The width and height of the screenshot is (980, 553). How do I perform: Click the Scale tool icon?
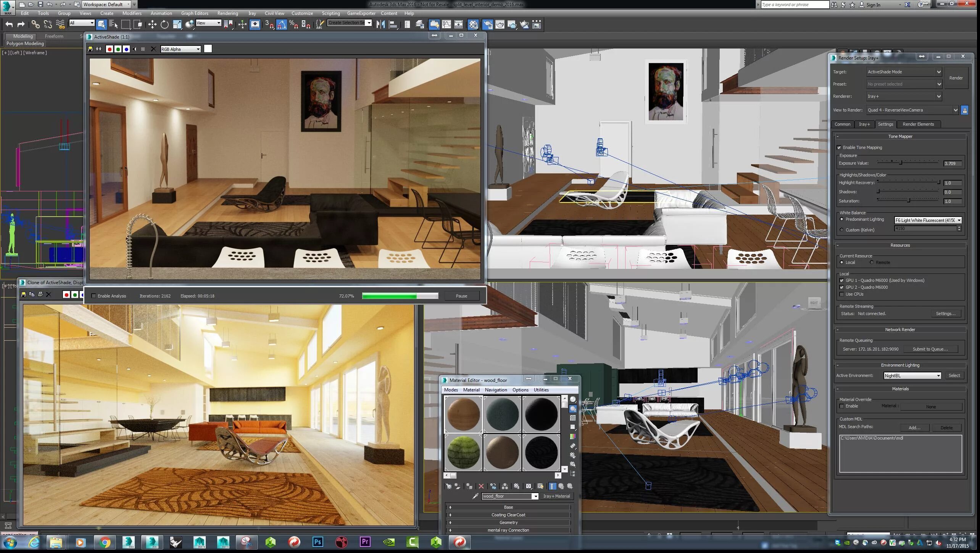click(176, 25)
